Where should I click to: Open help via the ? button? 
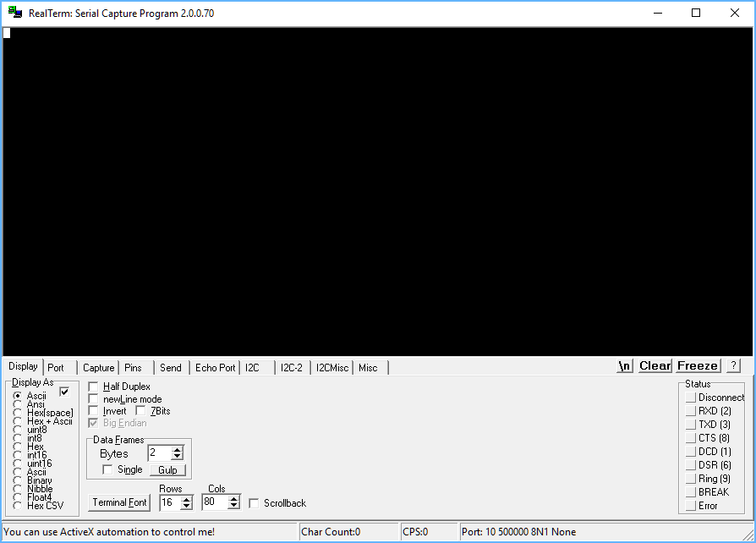[731, 365]
